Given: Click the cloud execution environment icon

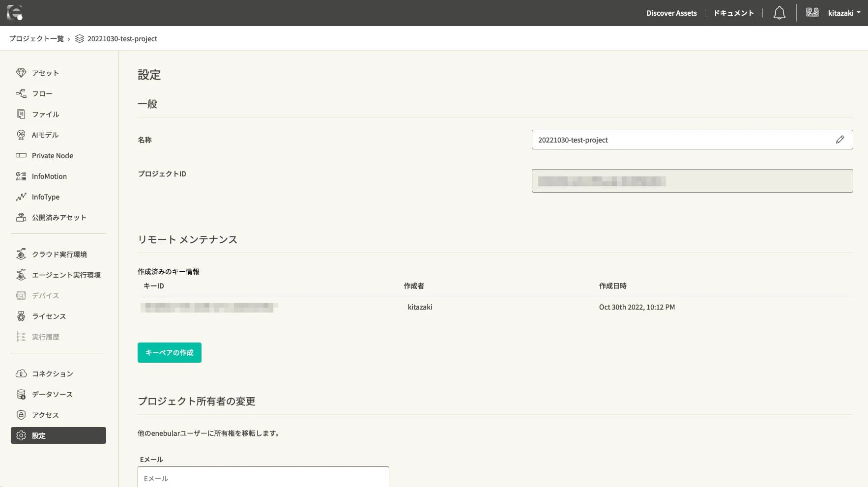Looking at the screenshot, I should 21,254.
